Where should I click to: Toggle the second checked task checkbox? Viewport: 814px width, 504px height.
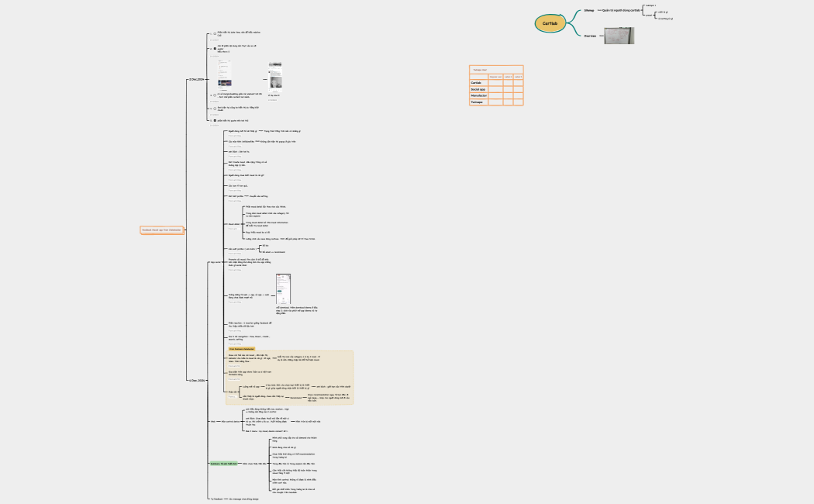215,49
